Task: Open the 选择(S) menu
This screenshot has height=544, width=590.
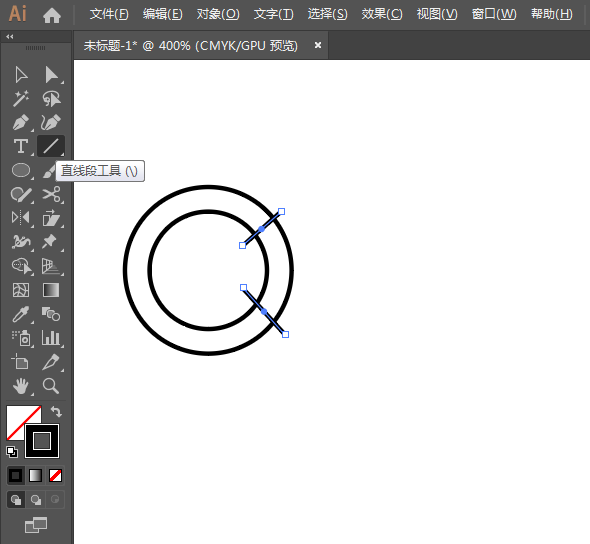Action: point(327,14)
